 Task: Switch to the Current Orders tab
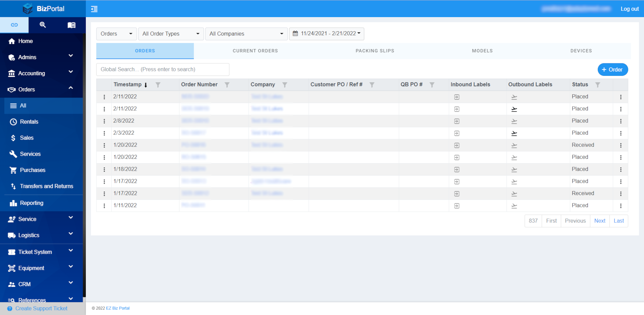tap(255, 51)
